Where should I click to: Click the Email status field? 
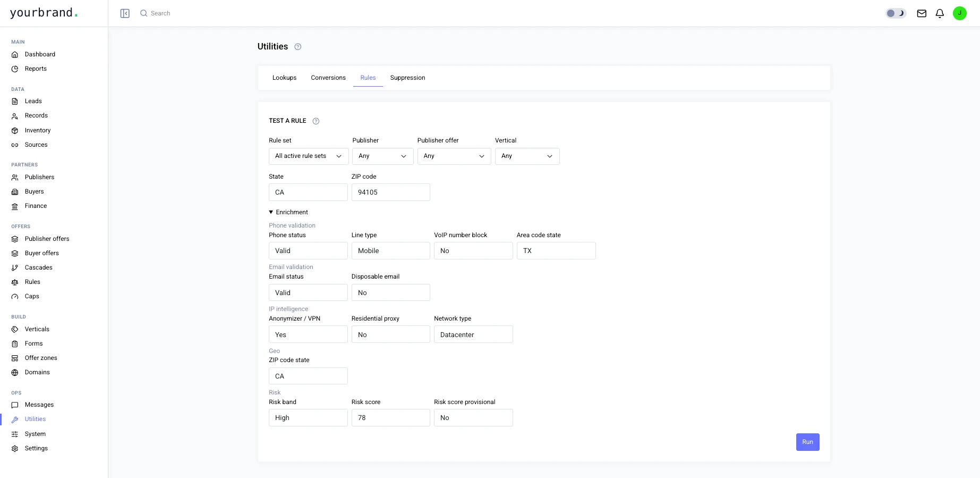(308, 292)
